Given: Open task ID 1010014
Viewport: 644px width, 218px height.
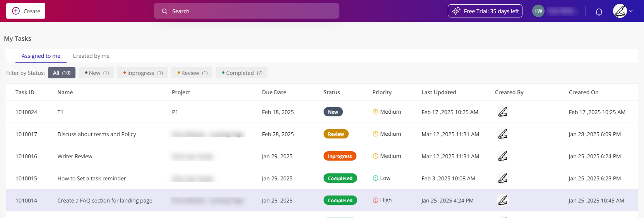Looking at the screenshot, I should coord(26,201).
